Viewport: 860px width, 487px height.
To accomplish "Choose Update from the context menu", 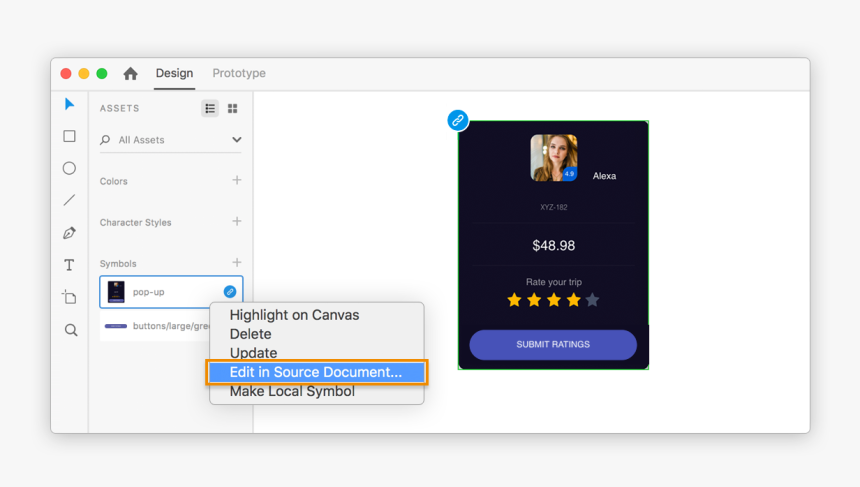I will point(316,353).
